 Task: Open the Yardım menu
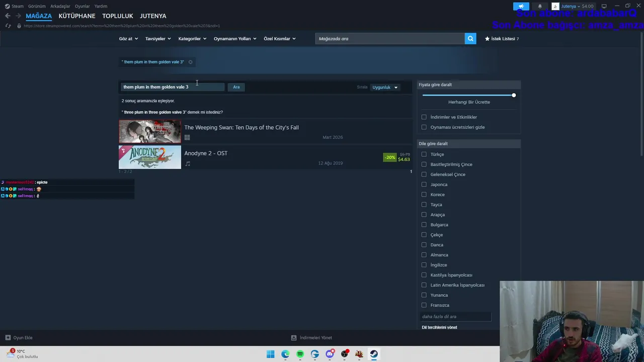(101, 6)
